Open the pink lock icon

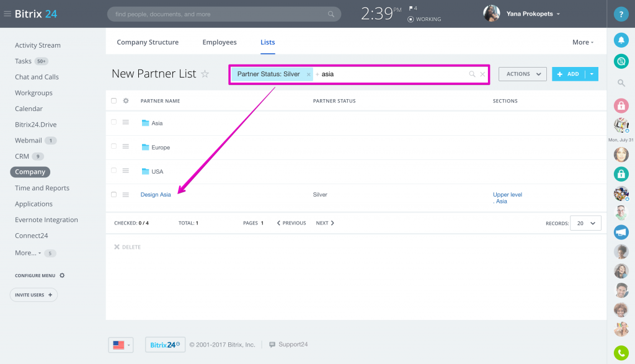click(621, 105)
